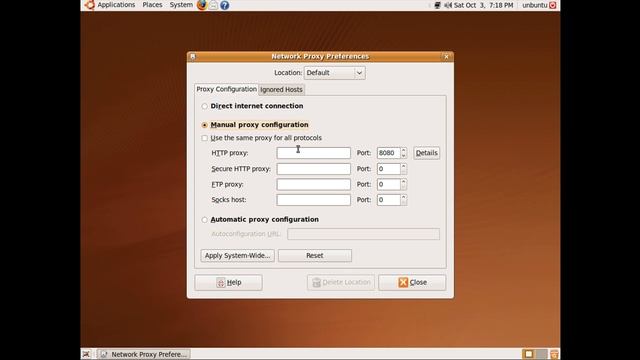Switch to the Proxy Configuration tab
640x360 pixels.
tap(227, 89)
